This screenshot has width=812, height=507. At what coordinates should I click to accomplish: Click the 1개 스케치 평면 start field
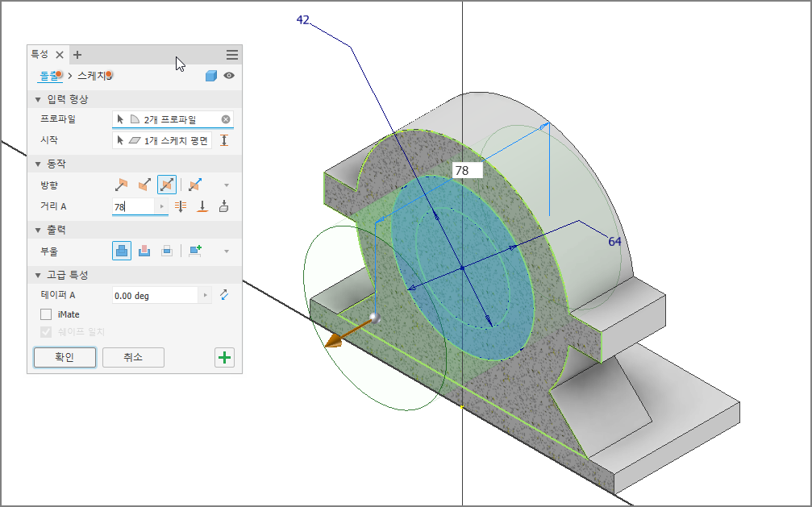tap(162, 140)
